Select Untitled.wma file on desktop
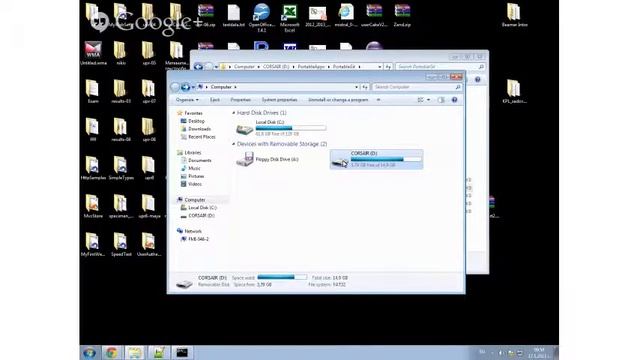The image size is (640, 360). click(93, 53)
